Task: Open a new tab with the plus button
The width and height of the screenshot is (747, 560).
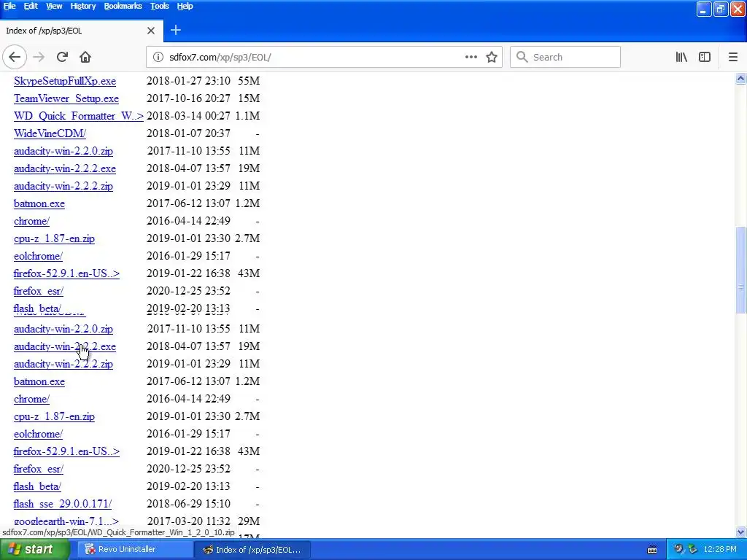Action: 175,31
